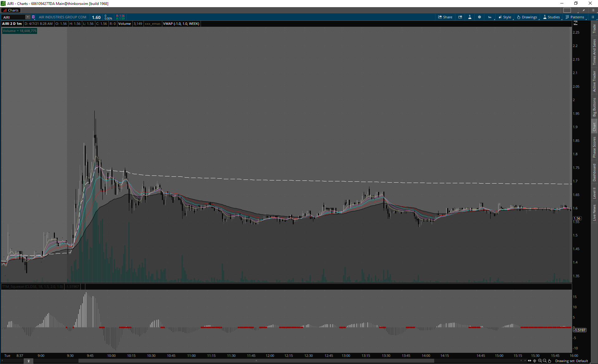The height and width of the screenshot is (364, 598).
Task: Click the Drawing set: Default label
Action: pos(571,361)
